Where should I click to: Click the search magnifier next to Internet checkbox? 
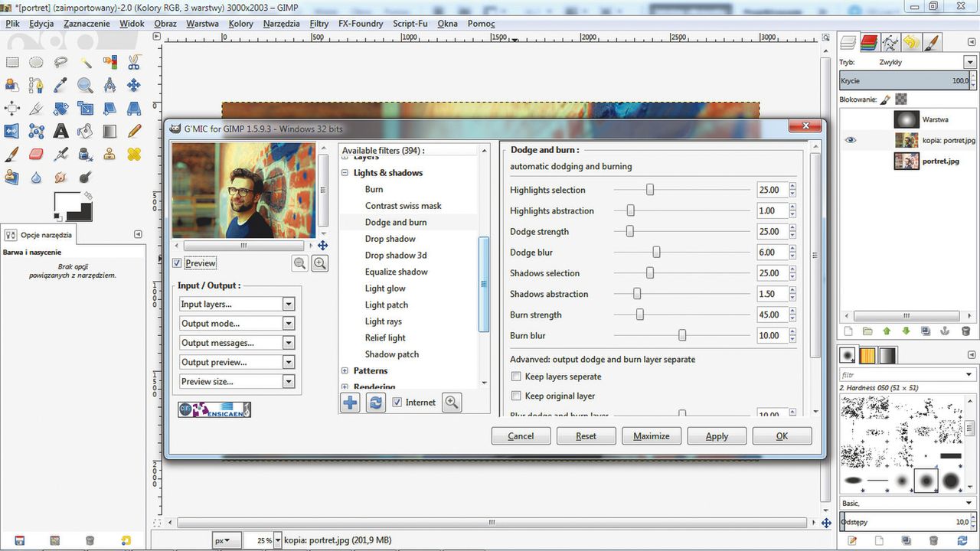(x=452, y=403)
